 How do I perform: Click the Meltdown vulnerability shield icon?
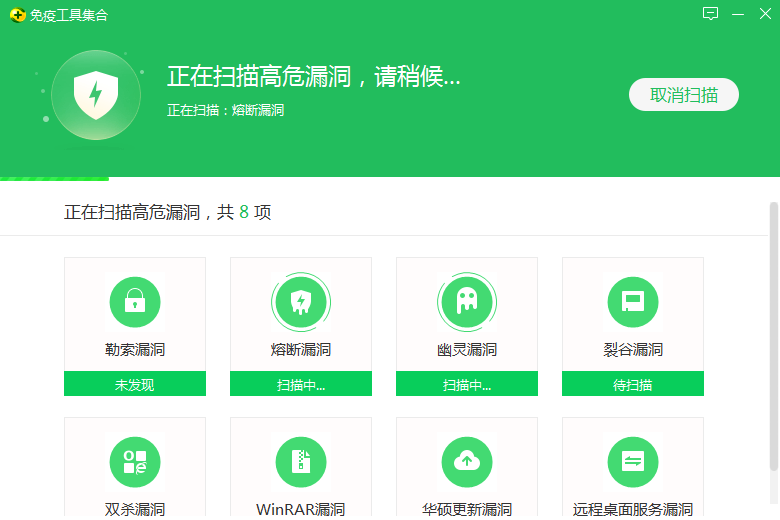tap(301, 301)
